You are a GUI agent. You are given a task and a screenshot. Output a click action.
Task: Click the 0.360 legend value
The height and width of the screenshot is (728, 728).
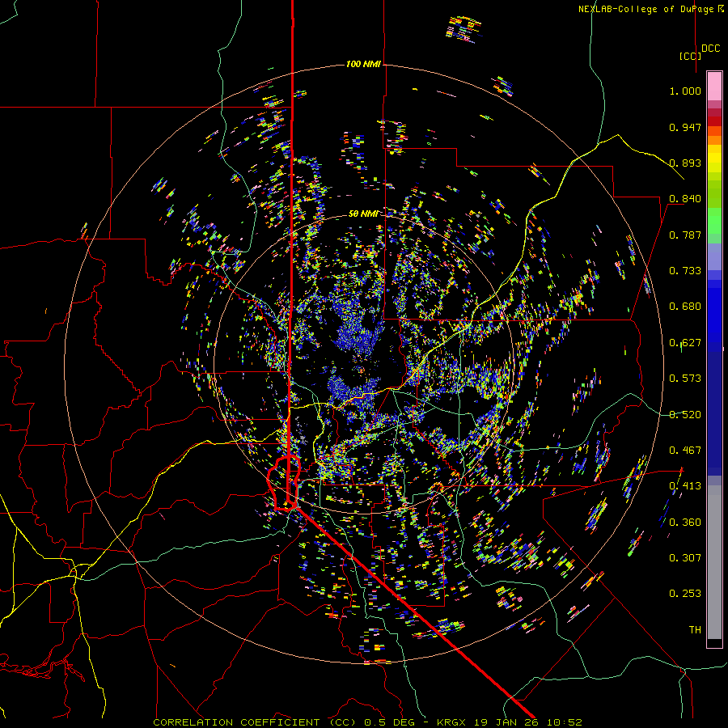(685, 523)
